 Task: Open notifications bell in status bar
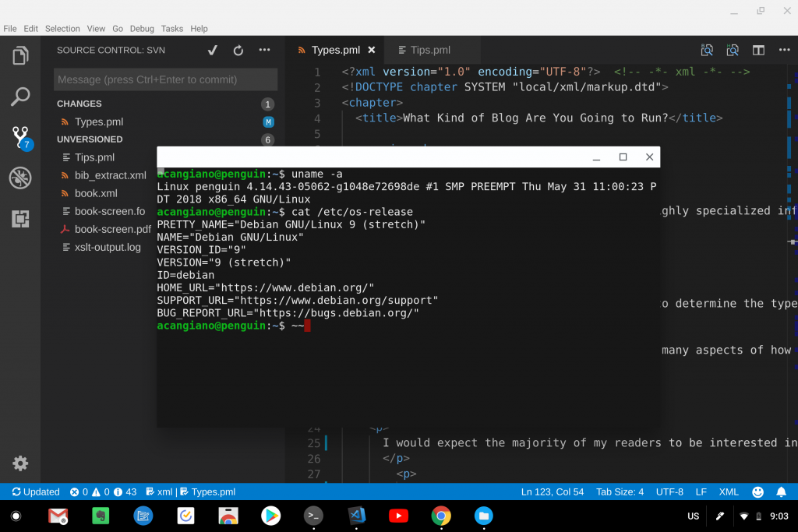click(x=781, y=491)
